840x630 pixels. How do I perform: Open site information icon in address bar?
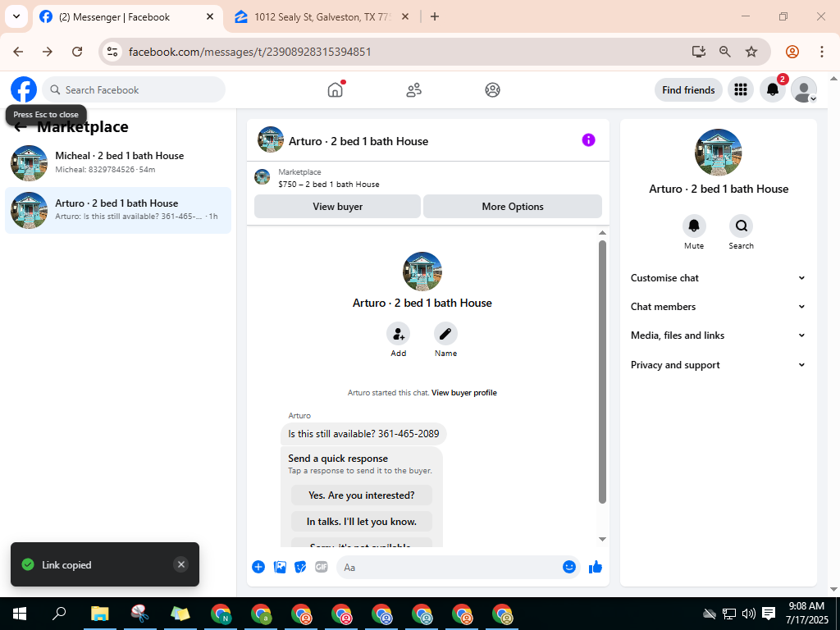point(112,52)
